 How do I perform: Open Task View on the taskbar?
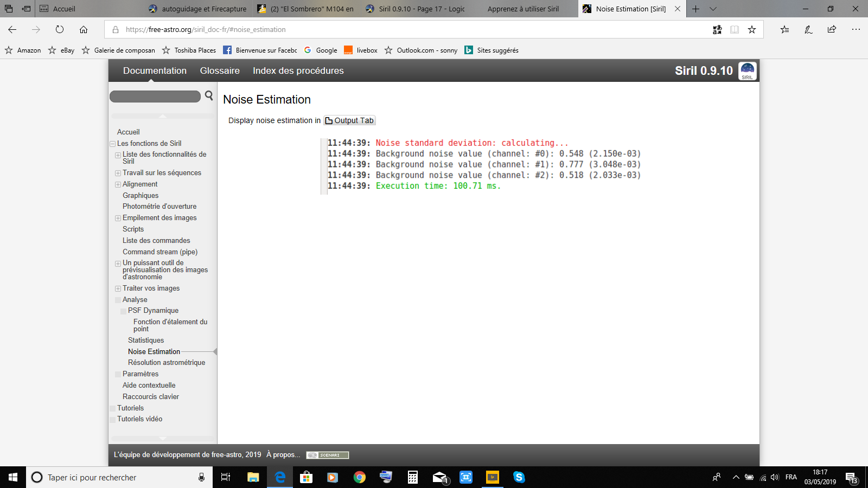tap(226, 477)
